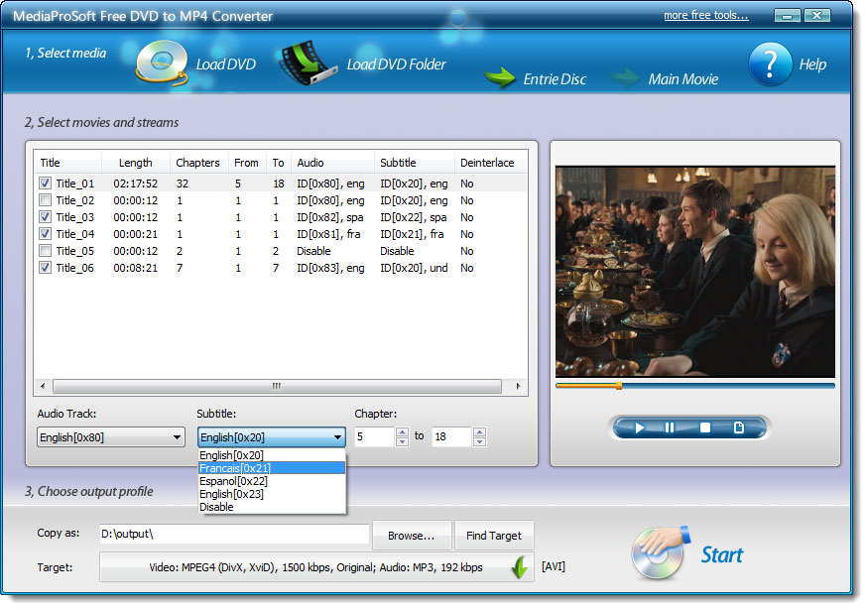Viewport: 868px width, 610px height.
Task: Click the Browse button for output path
Action: pyautogui.click(x=412, y=535)
